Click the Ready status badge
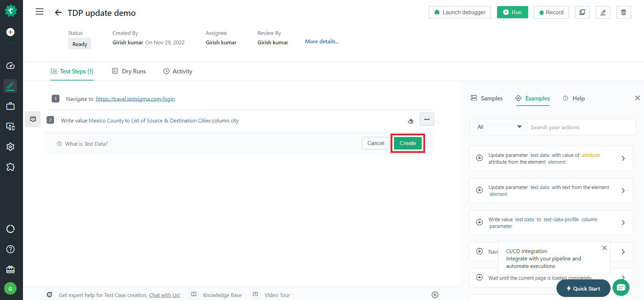This screenshot has width=644, height=300. tap(80, 44)
